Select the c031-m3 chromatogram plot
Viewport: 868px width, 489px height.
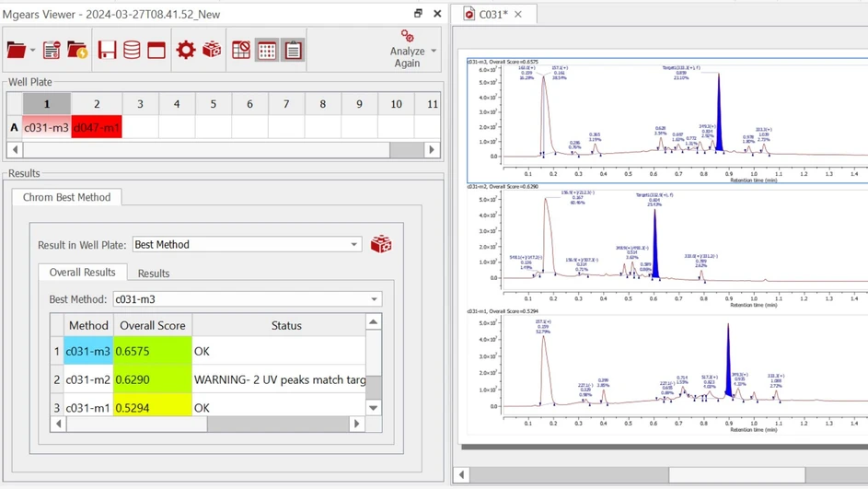pos(667,121)
